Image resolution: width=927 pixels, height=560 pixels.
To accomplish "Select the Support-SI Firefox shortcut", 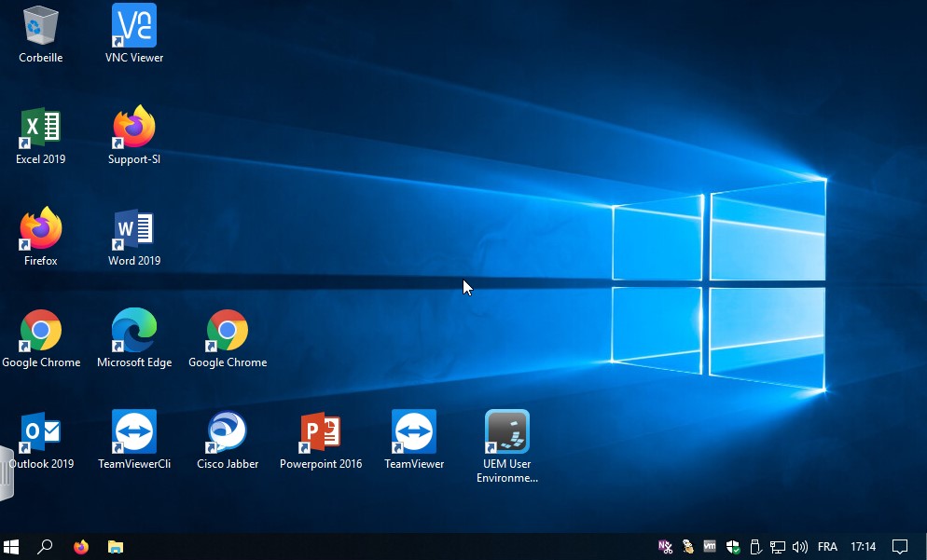I will (134, 129).
